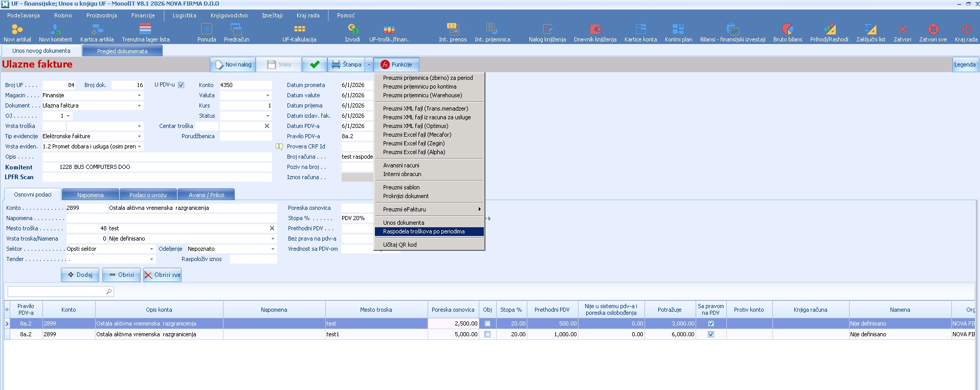Image resolution: width=980 pixels, height=390 pixels.
Task: Open the Tip evidencije dropdown
Action: [x=139, y=136]
